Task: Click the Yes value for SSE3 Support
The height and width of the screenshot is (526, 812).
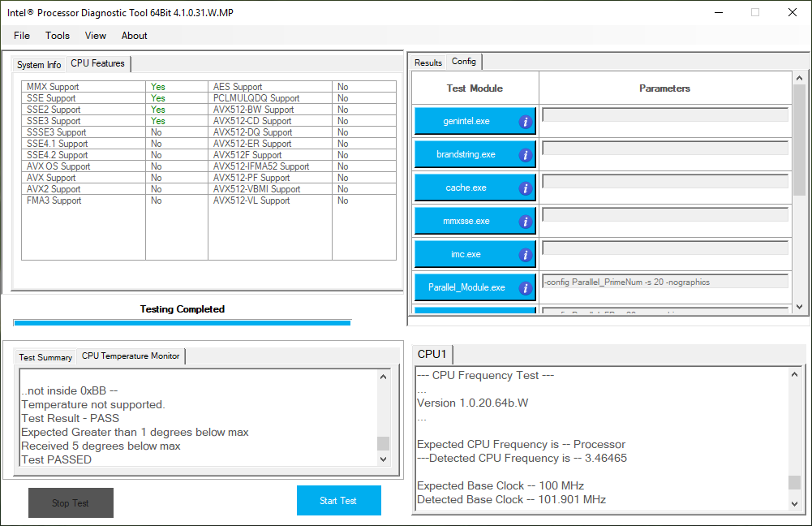Action: (158, 121)
